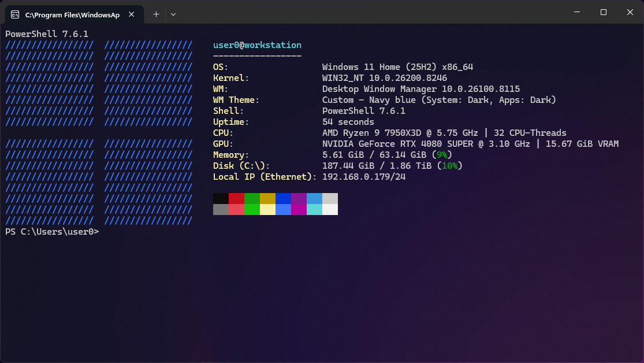
Task: Click the dark green color swatch
Action: [x=252, y=199]
